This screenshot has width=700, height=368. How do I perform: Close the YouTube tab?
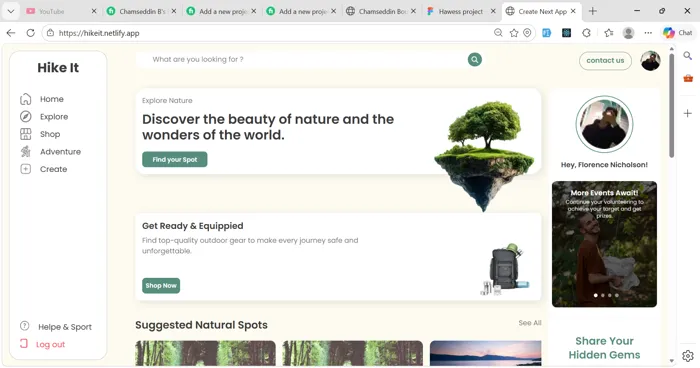[94, 11]
